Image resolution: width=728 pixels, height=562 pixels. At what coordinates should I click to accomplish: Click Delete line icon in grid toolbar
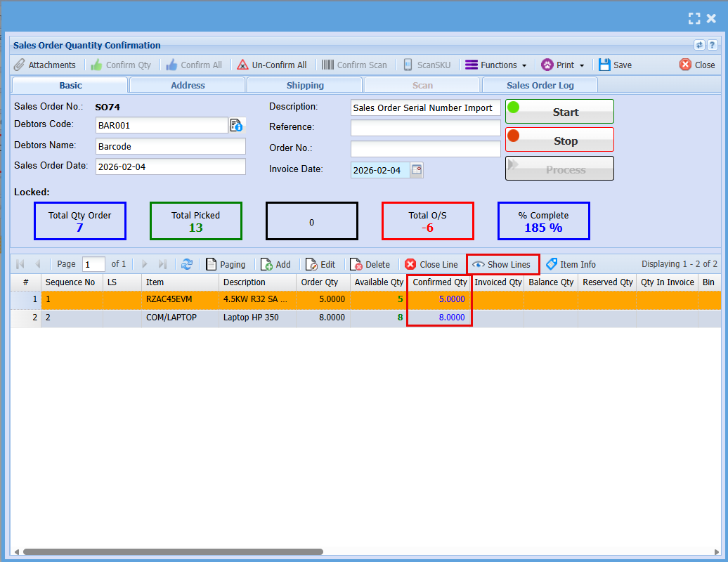356,264
